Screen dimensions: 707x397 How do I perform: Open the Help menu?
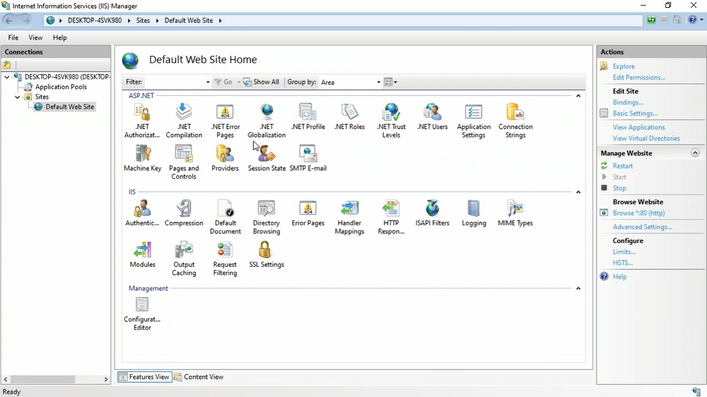click(60, 37)
